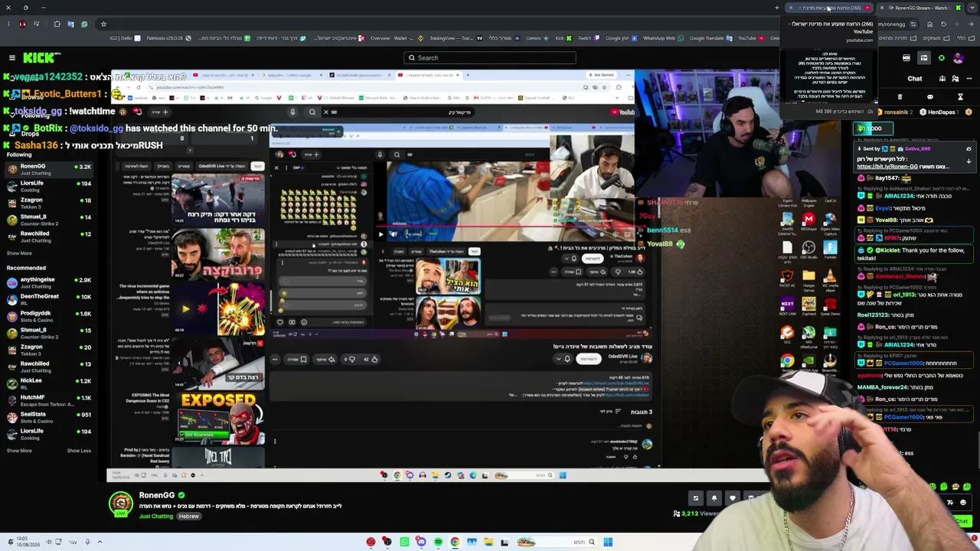Image resolution: width=980 pixels, height=551 pixels.
Task: Open Prodigyddk Slots & Casino channel
Action: tap(47, 316)
